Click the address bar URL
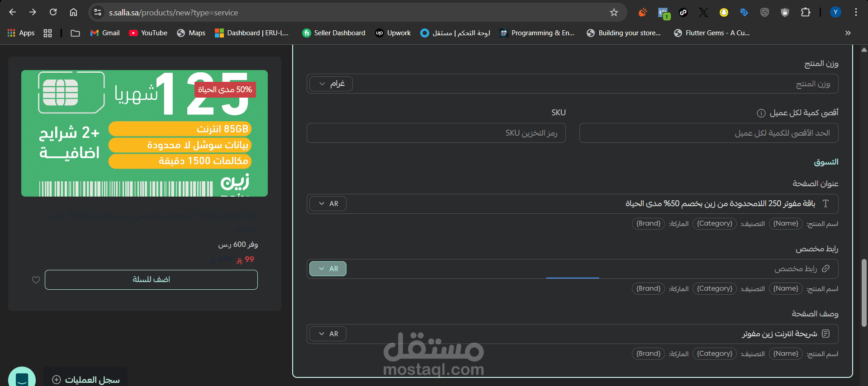The height and width of the screenshot is (386, 868). pos(173,13)
